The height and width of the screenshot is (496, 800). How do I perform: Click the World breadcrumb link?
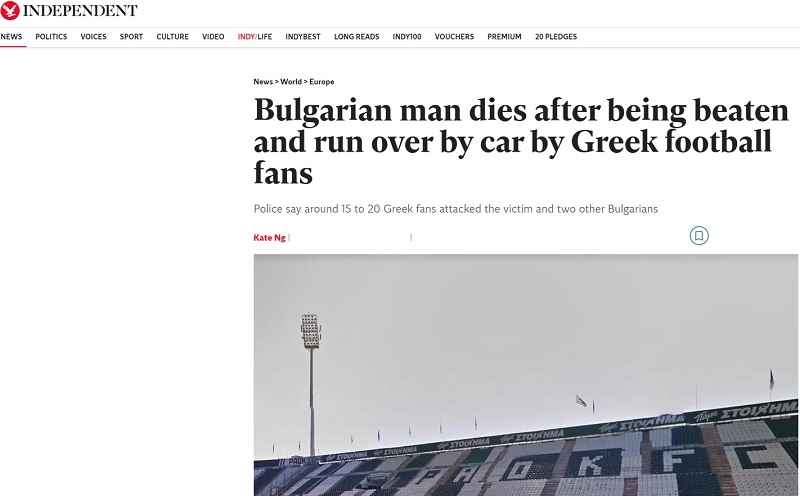[x=291, y=82]
